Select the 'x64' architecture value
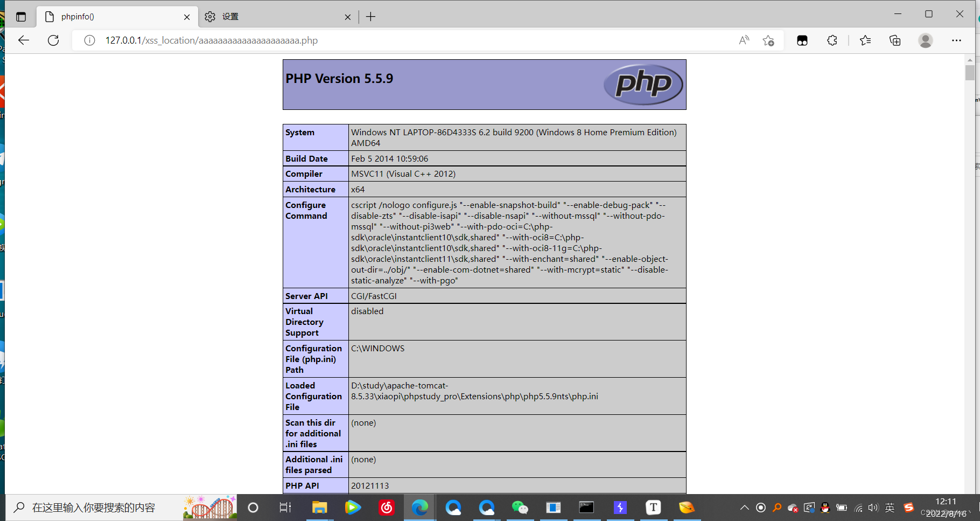The width and height of the screenshot is (980, 521). coord(358,190)
